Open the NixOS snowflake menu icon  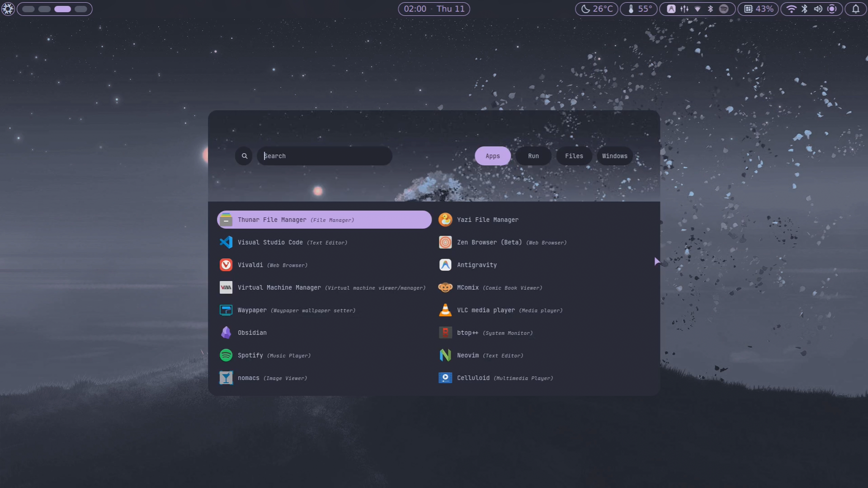[x=8, y=9]
